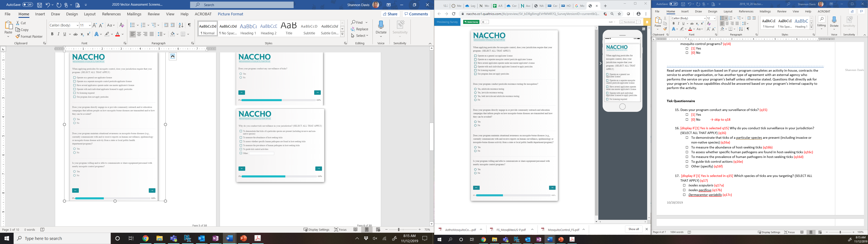The height and width of the screenshot is (244, 868).
Task: Click Show all in Chrome downloads bar
Action: 633,229
